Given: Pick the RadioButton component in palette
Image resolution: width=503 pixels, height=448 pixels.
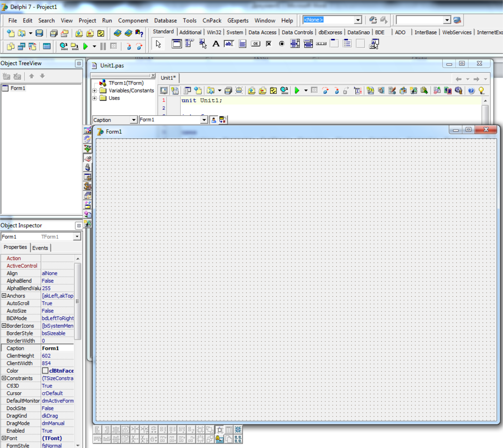Looking at the screenshot, I should pyautogui.click(x=282, y=44).
